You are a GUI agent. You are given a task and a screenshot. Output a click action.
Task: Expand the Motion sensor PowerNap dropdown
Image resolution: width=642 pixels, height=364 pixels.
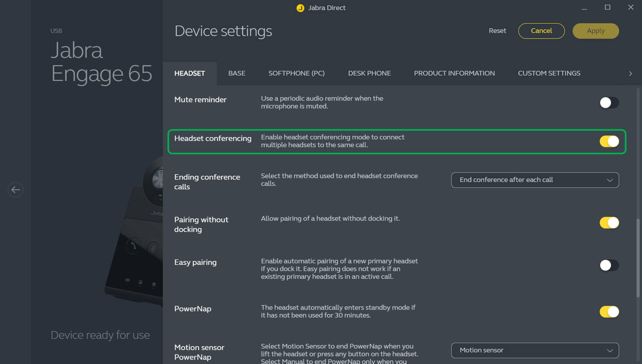[535, 350]
